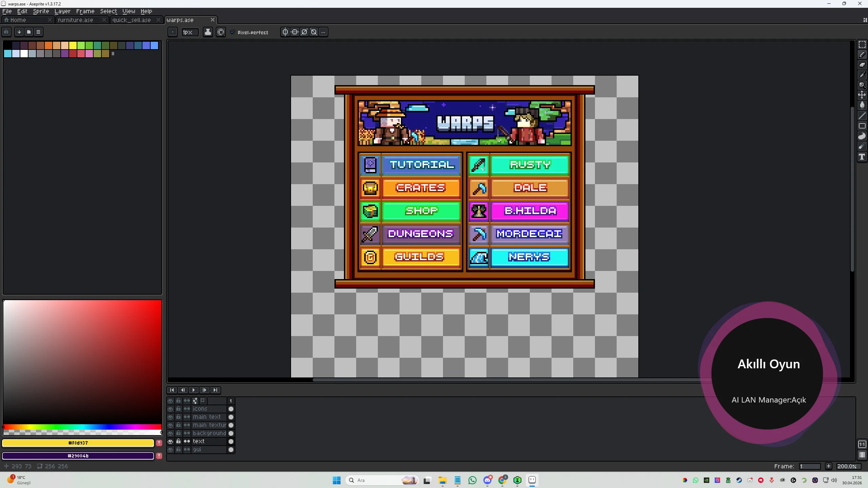
Task: Jump to the first frame
Action: click(x=172, y=390)
